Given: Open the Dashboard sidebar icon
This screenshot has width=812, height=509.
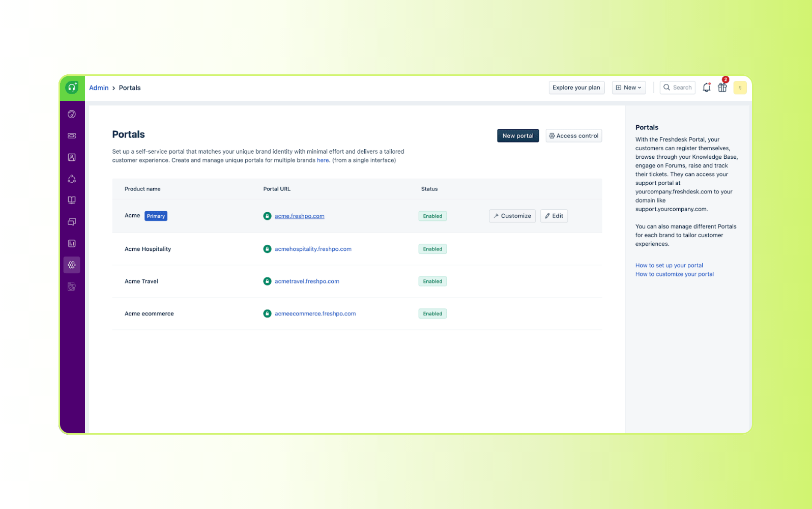Looking at the screenshot, I should (72, 114).
